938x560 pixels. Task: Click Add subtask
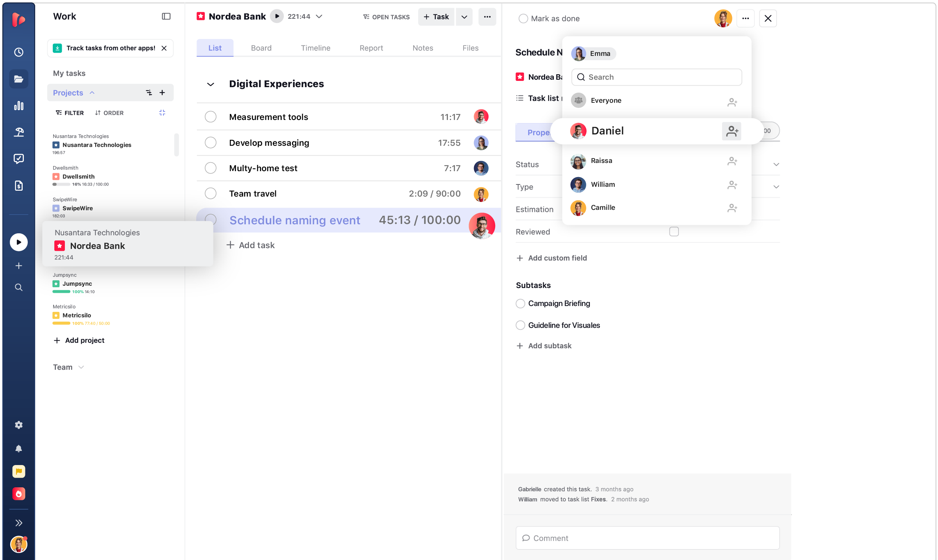(x=544, y=346)
